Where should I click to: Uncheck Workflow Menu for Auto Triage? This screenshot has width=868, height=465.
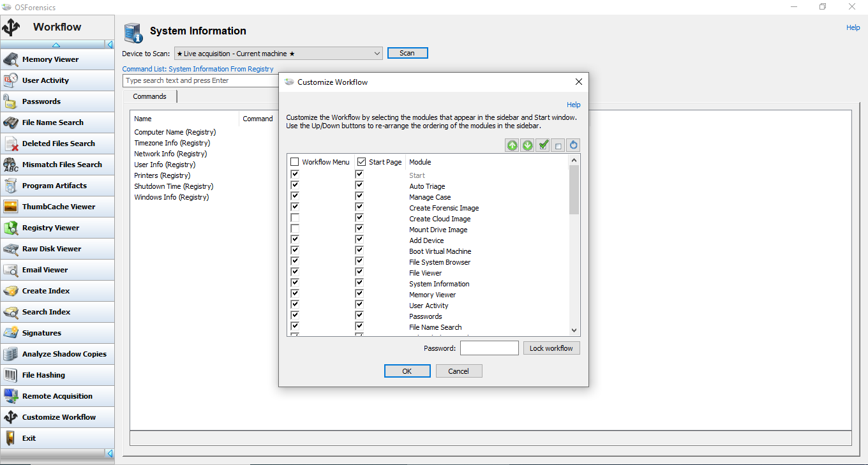295,186
